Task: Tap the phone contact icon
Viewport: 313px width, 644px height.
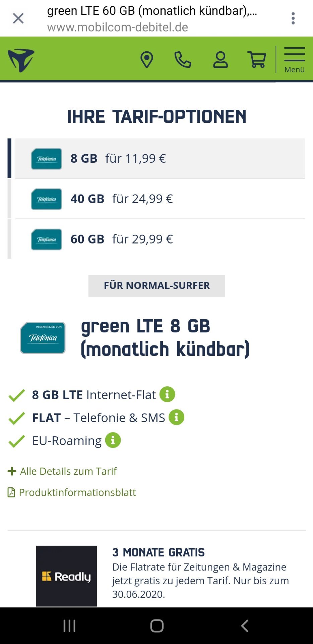Action: click(x=183, y=60)
